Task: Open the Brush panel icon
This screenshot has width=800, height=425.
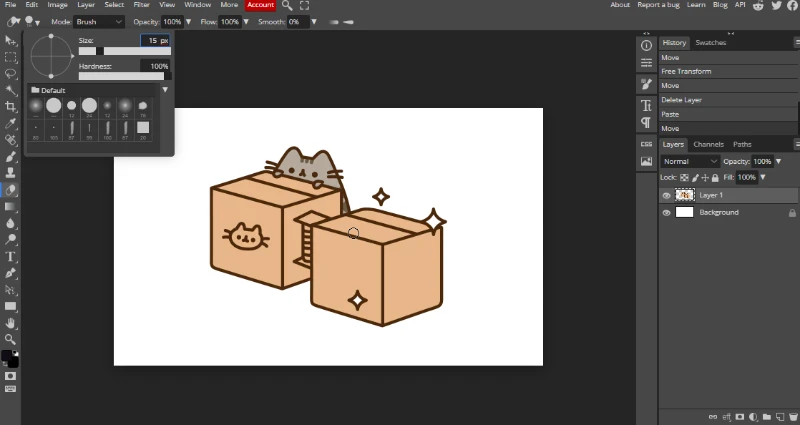Action: click(x=646, y=85)
